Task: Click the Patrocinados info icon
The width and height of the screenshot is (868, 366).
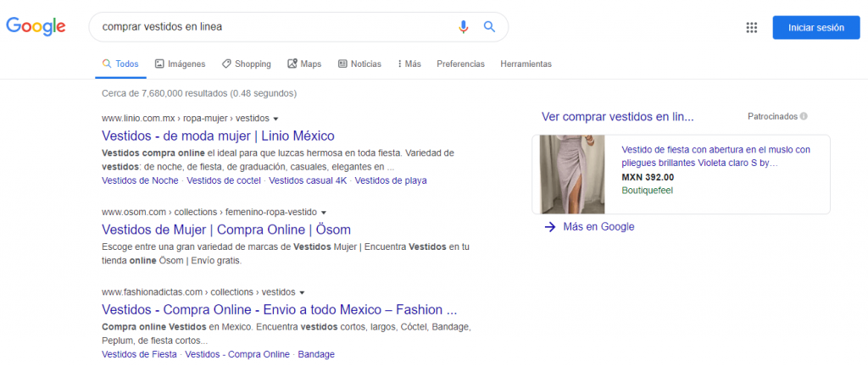Action: [804, 117]
